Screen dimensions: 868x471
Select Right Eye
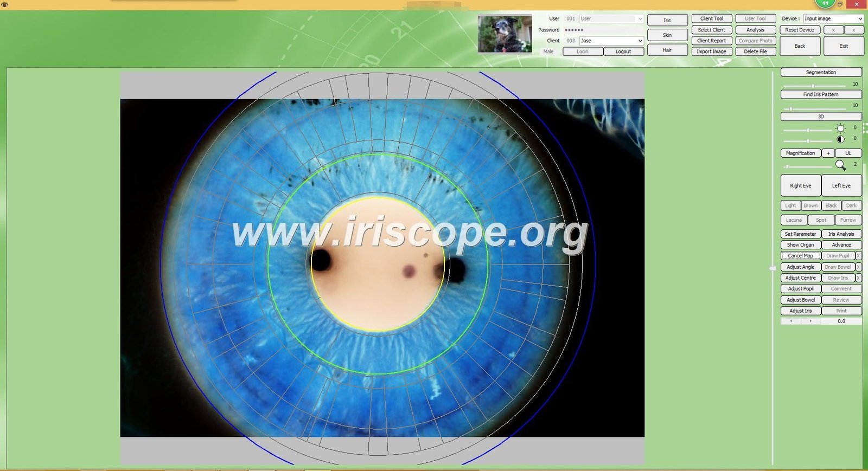(x=801, y=185)
